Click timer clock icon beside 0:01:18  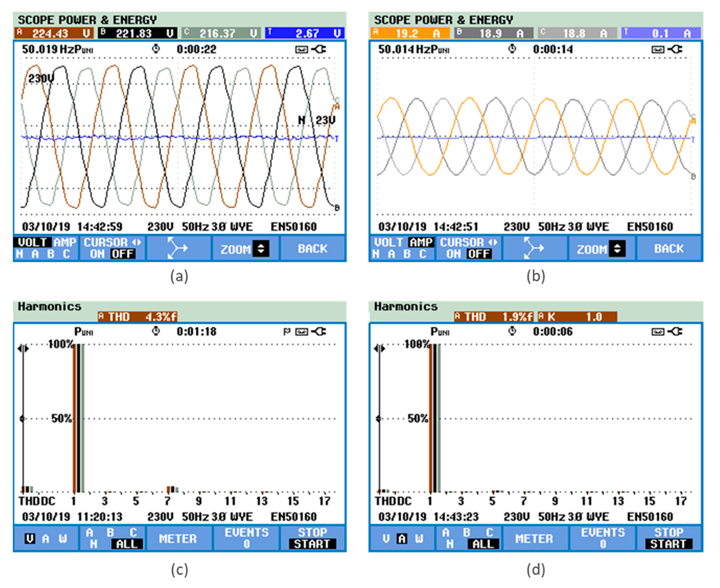pyautogui.click(x=156, y=331)
